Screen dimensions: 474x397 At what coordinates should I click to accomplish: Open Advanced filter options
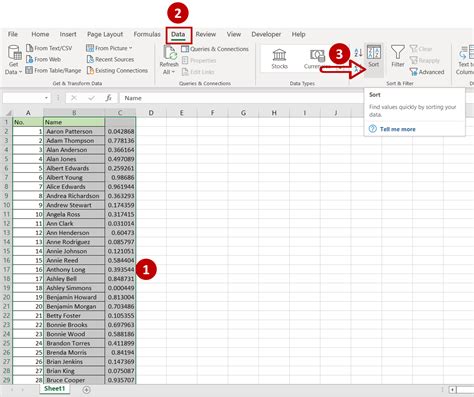(x=427, y=72)
